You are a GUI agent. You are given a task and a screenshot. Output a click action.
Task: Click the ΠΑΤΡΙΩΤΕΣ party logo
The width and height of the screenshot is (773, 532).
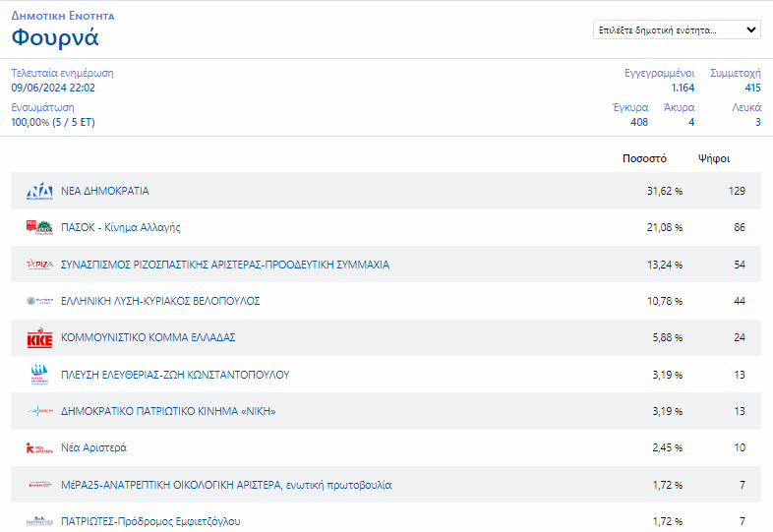pos(39,521)
